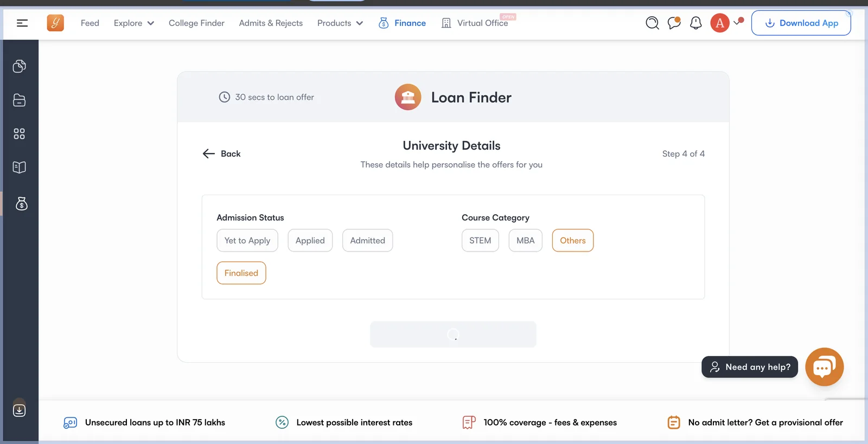Viewport: 868px width, 444px height.
Task: Pick 'STEM' course category
Action: click(480, 241)
